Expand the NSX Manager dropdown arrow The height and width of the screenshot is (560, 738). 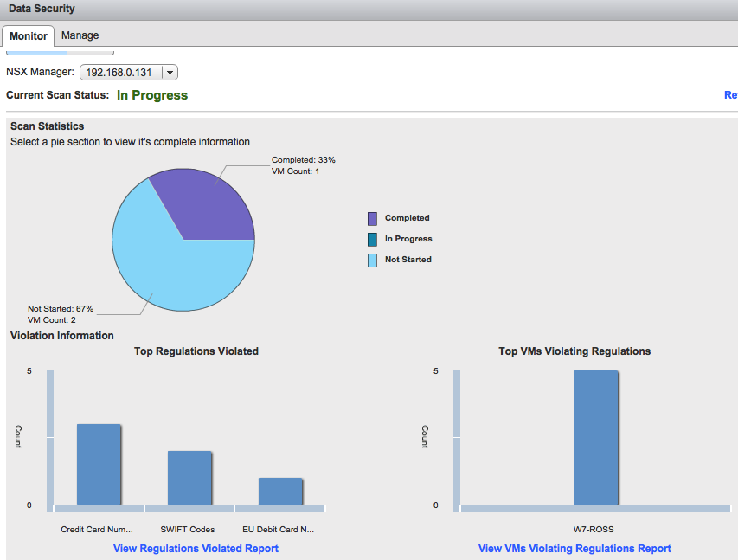pos(170,73)
